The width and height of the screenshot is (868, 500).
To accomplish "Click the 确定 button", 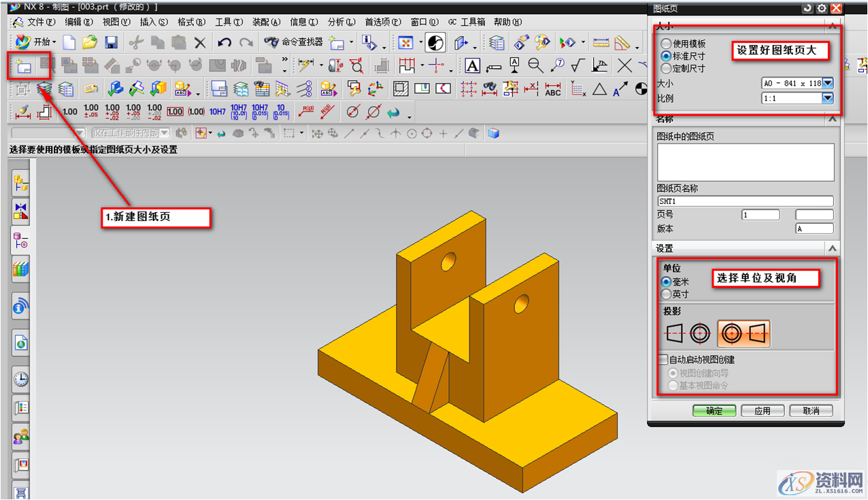I will (x=714, y=411).
